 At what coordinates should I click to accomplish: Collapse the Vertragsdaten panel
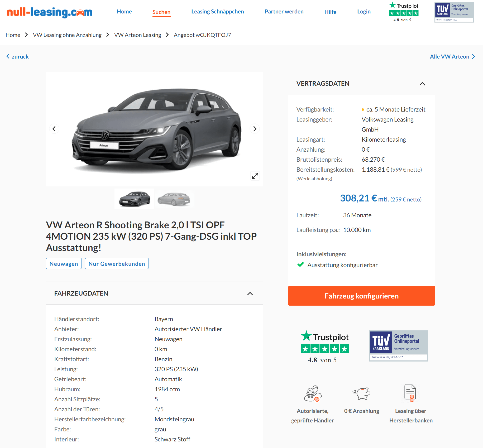pos(422,84)
